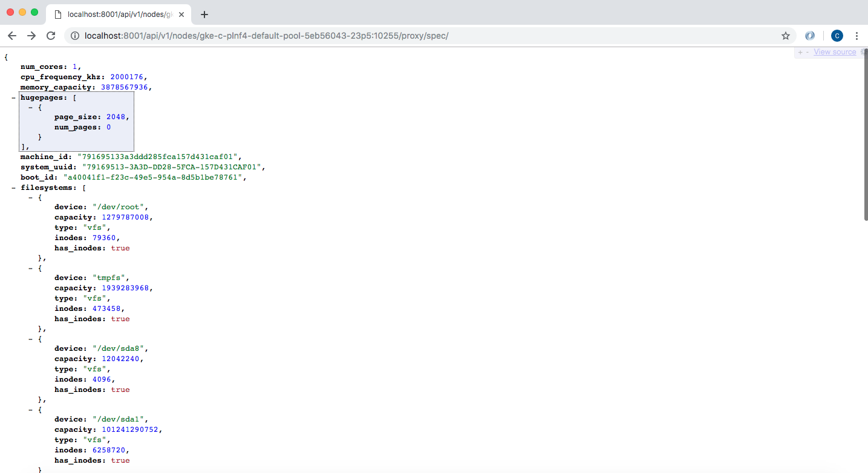Viewport: 868px width, 473px height.
Task: Expand all nodes with the plus control
Action: [x=800, y=52]
